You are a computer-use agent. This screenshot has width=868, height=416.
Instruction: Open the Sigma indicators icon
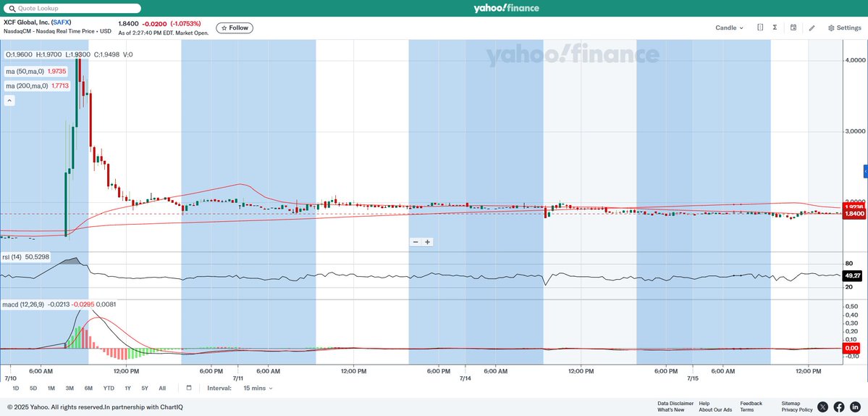(775, 28)
